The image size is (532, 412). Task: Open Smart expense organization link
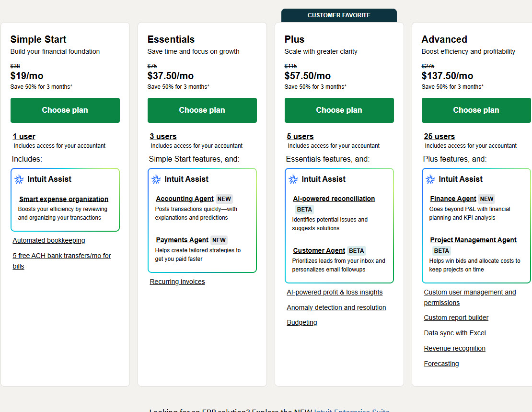(x=64, y=199)
